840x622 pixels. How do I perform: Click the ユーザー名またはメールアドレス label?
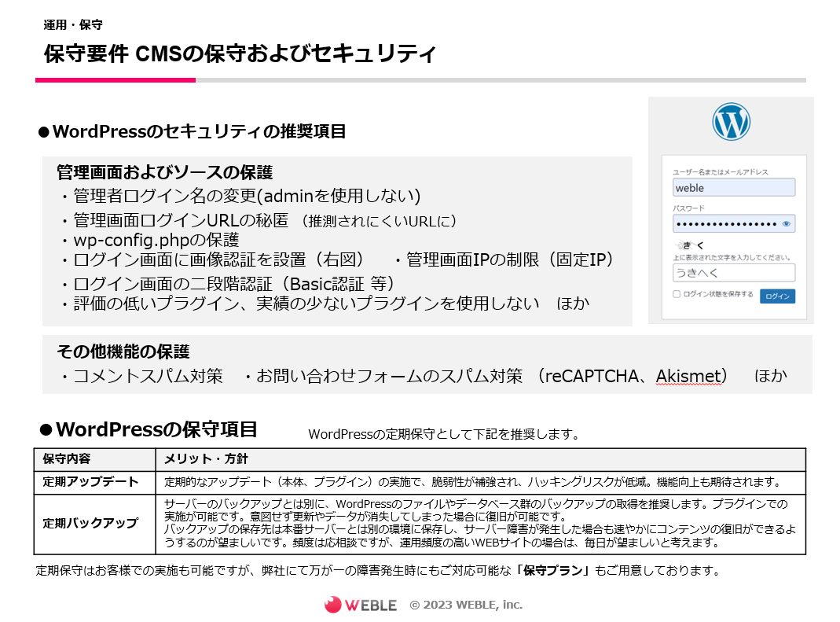coord(721,172)
